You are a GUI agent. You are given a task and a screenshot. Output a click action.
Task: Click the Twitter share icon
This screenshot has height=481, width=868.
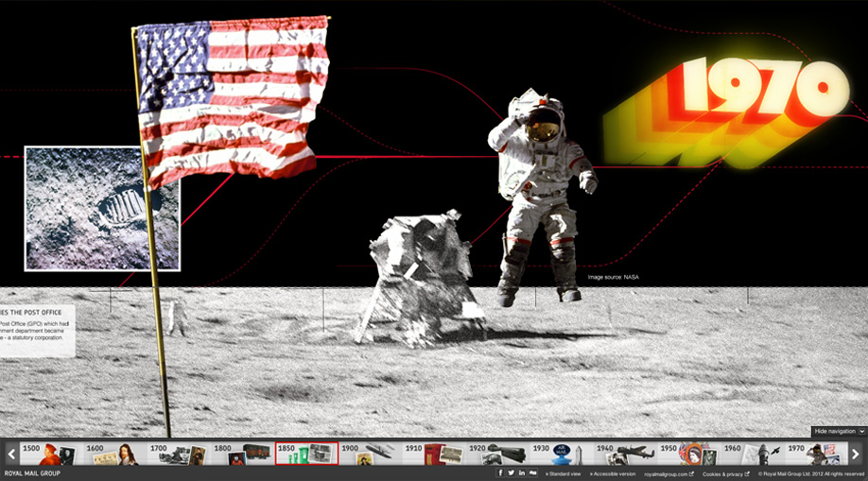(x=512, y=472)
